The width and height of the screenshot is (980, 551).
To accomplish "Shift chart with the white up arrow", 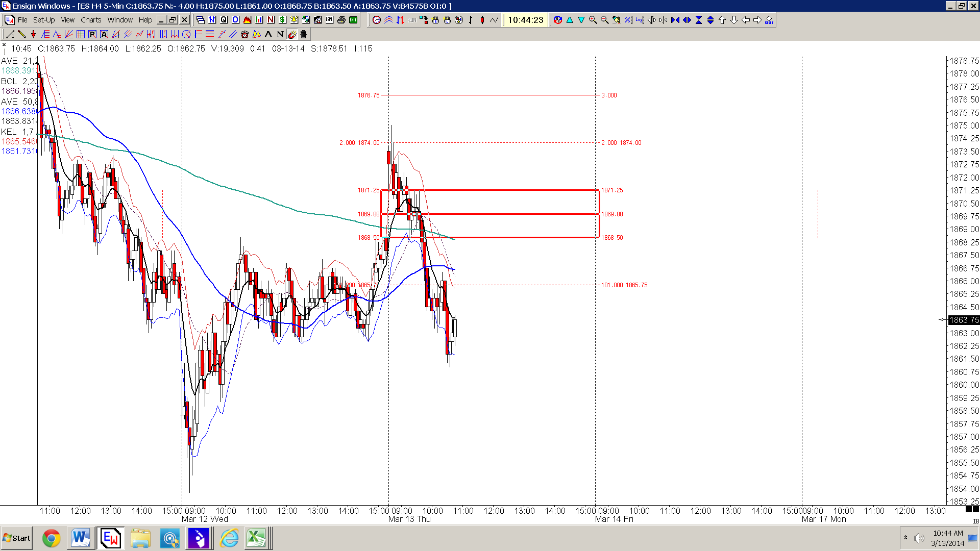I will click(x=722, y=20).
